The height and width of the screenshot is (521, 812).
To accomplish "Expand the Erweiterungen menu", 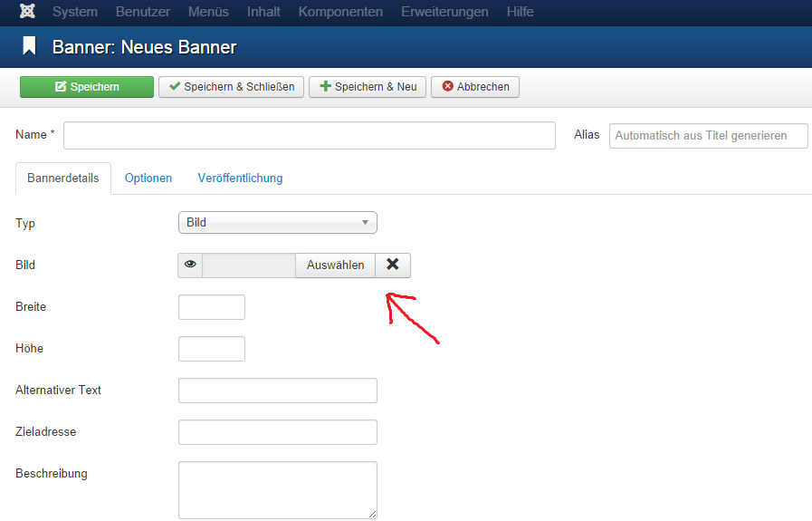I will tap(444, 12).
